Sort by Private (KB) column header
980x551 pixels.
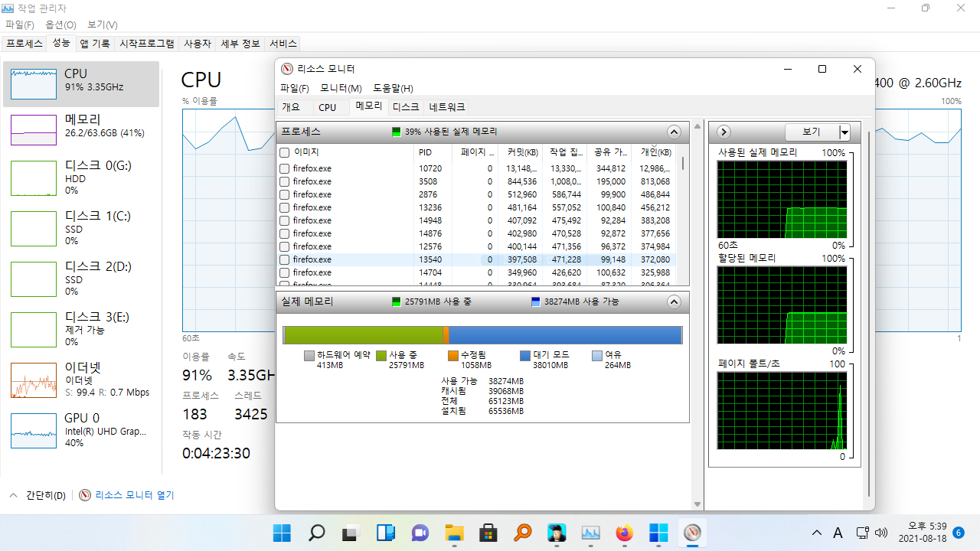pyautogui.click(x=653, y=152)
